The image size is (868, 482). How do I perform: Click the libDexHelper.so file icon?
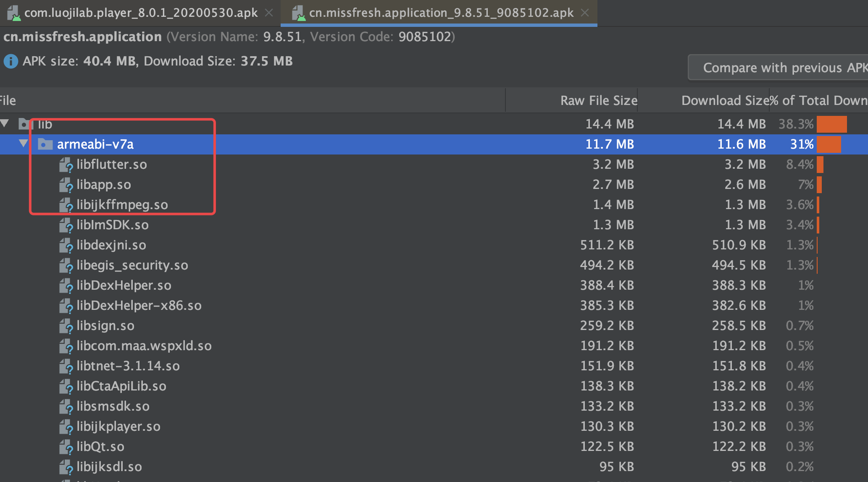(x=66, y=286)
